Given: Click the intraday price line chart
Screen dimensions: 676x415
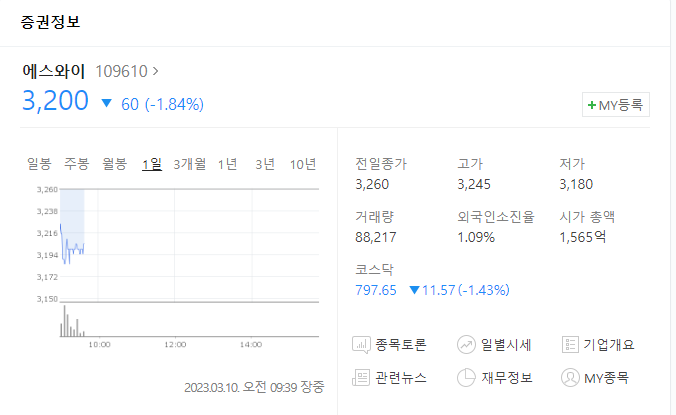Looking at the screenshot, I should [x=189, y=245].
